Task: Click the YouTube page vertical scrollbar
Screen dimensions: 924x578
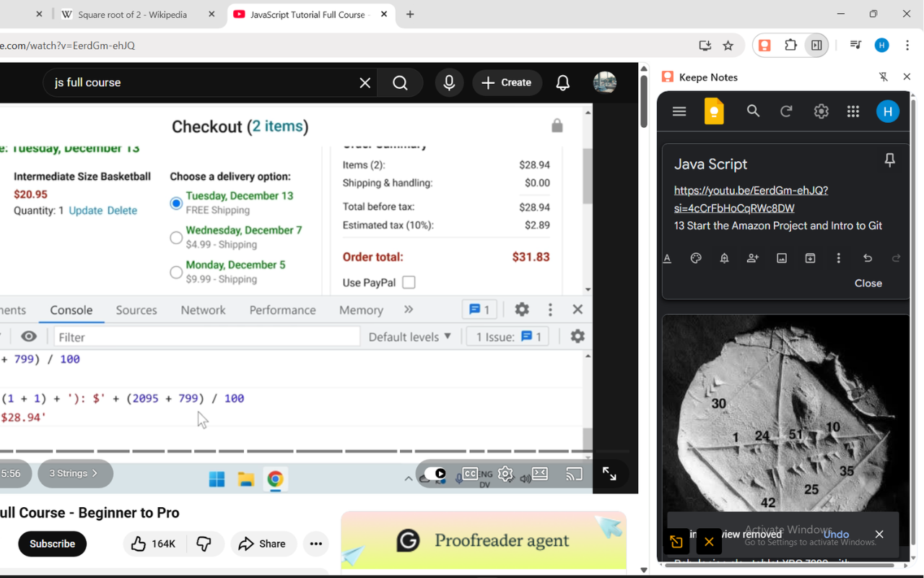Action: [x=644, y=101]
